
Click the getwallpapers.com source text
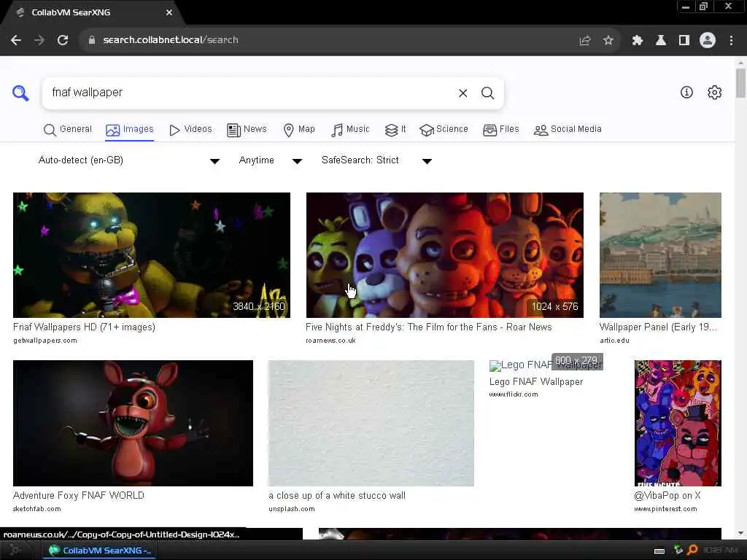(44, 341)
